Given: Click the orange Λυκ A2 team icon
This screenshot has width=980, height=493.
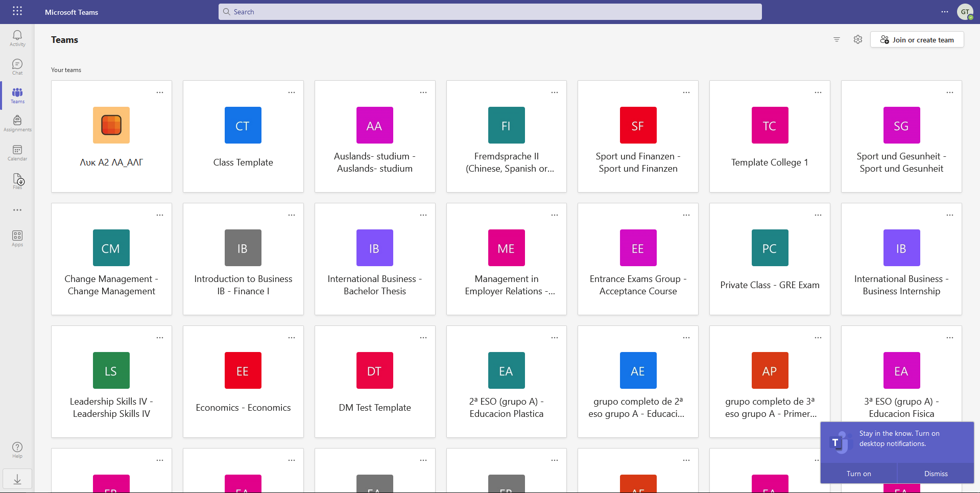Looking at the screenshot, I should click(111, 125).
